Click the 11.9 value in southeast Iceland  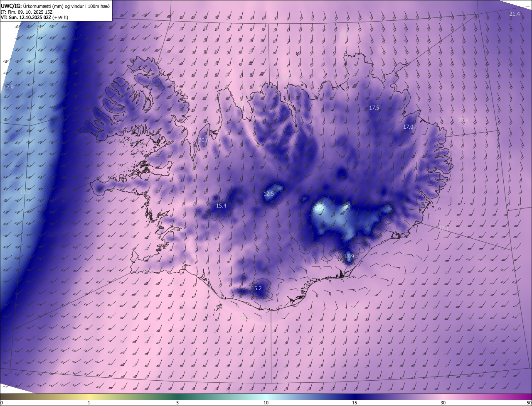[349, 257]
